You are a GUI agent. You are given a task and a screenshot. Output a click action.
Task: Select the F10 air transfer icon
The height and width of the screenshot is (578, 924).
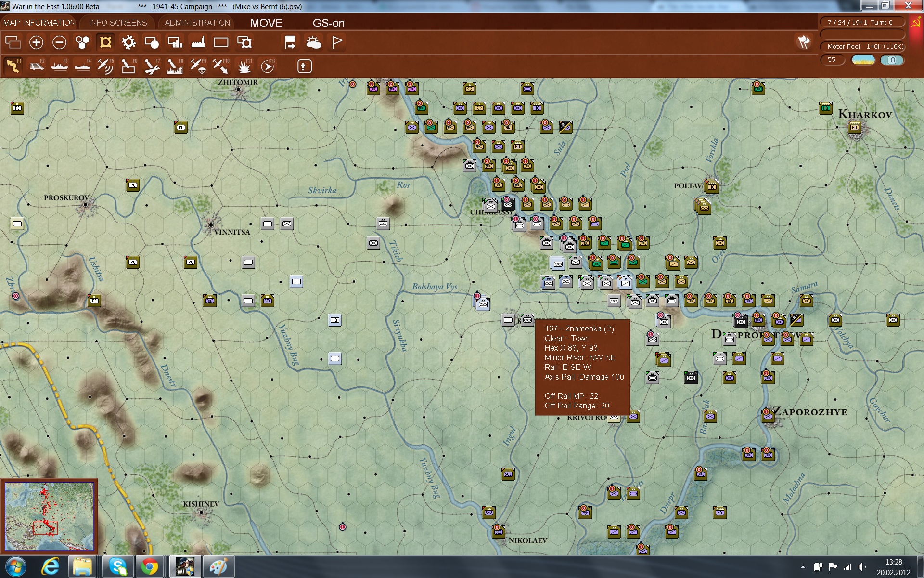pyautogui.click(x=221, y=66)
